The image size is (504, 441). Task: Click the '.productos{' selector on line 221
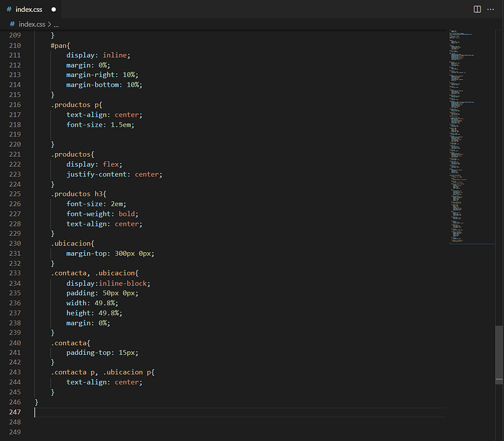tap(73, 154)
